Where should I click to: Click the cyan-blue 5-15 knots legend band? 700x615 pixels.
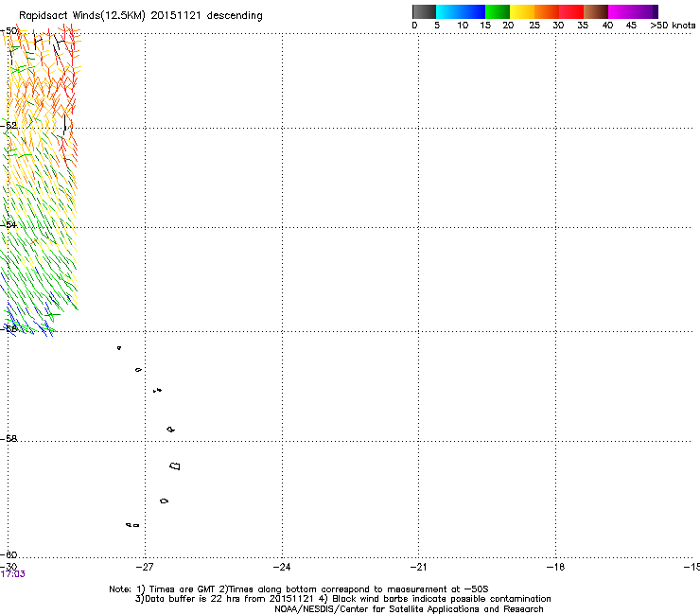click(x=461, y=11)
